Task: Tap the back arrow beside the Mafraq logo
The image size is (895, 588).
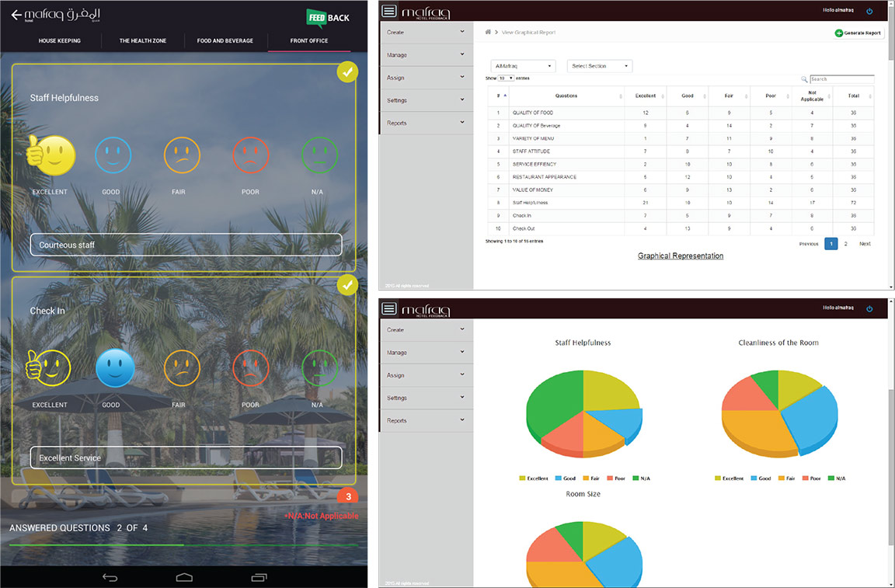Action: tap(16, 16)
